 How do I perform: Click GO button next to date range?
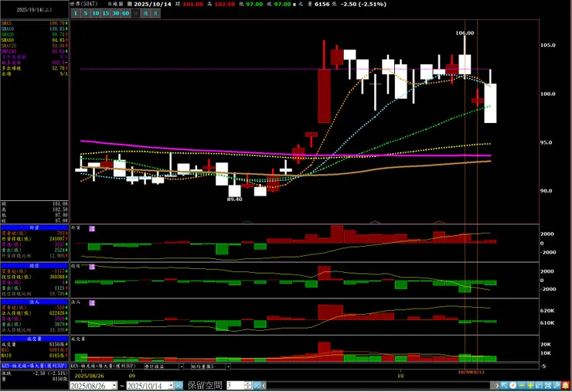click(179, 386)
